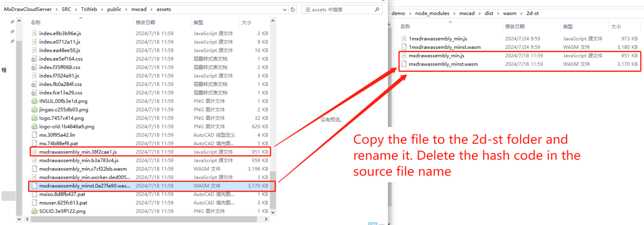The height and width of the screenshot is (225, 644).
Task: Click the refresh icon beside the address bar
Action: point(293,10)
